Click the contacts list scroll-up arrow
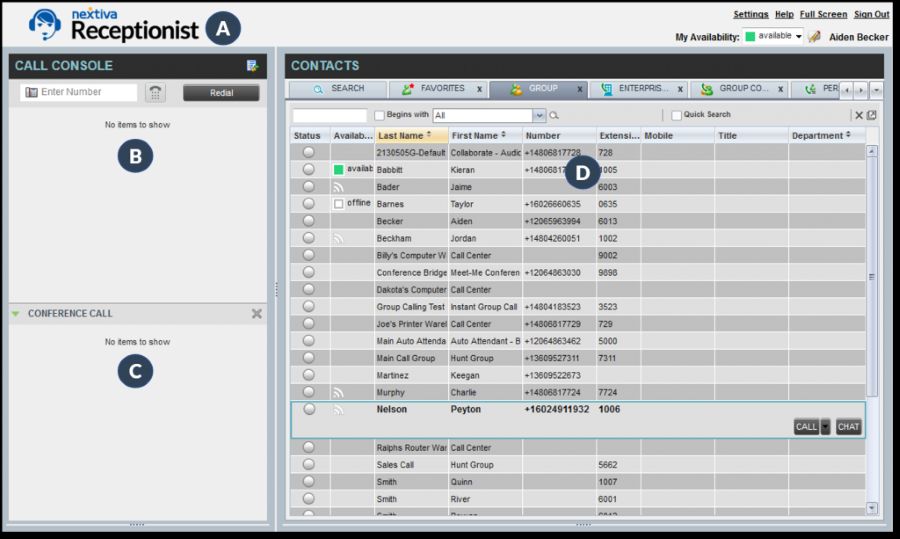Image resolution: width=900 pixels, height=539 pixels. click(872, 151)
